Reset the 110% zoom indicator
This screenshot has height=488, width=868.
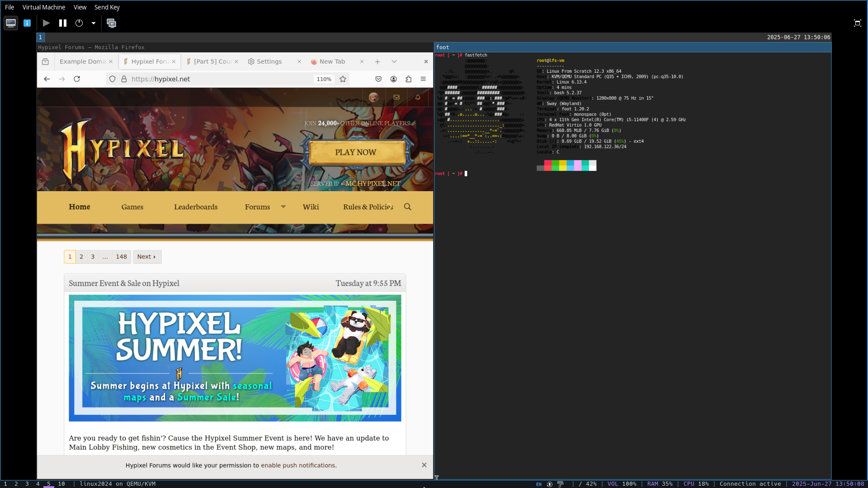[x=324, y=79]
